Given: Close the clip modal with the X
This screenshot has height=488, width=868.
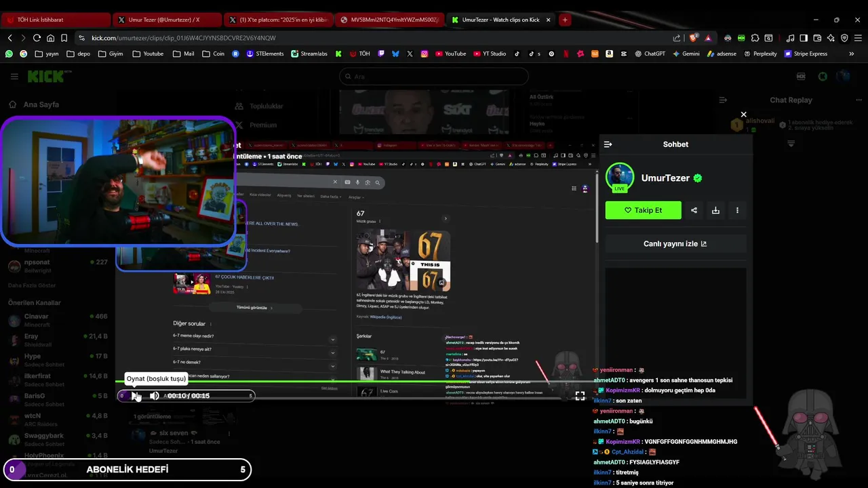Looking at the screenshot, I should pos(743,115).
